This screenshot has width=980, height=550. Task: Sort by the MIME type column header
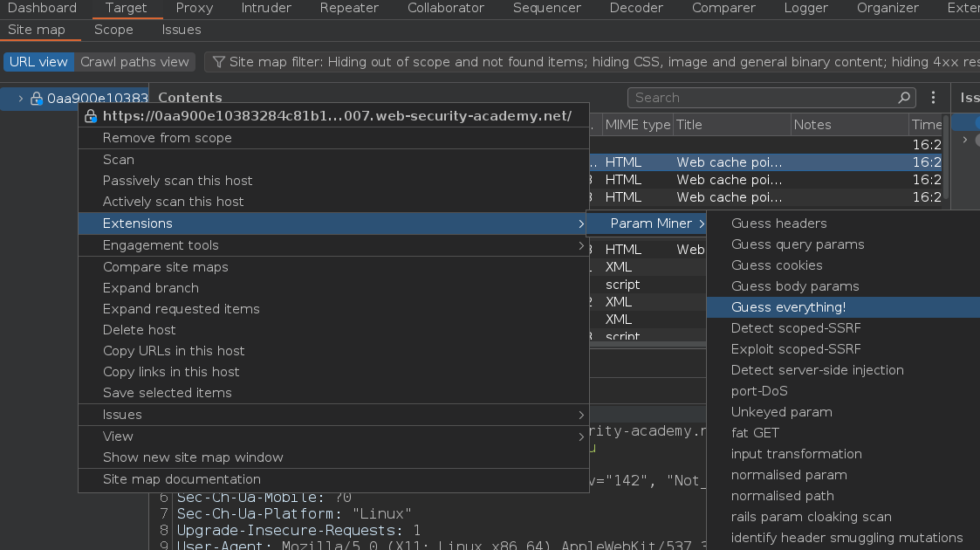click(x=637, y=125)
